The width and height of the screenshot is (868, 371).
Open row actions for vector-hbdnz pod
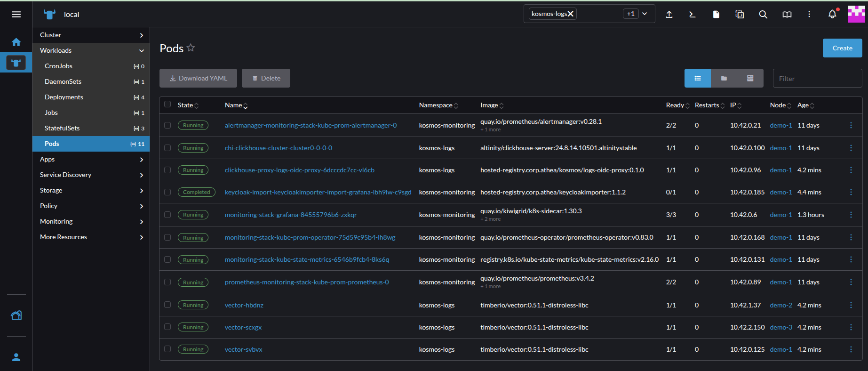click(851, 305)
